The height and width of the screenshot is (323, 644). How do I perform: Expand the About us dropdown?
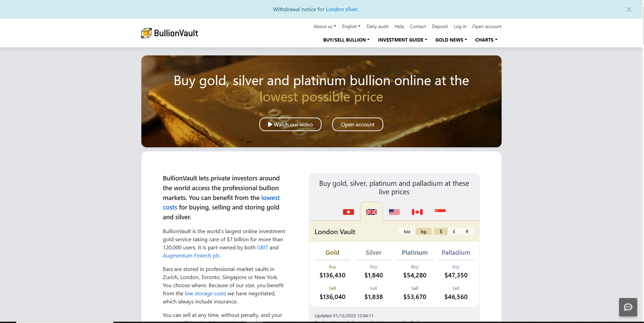(x=325, y=26)
